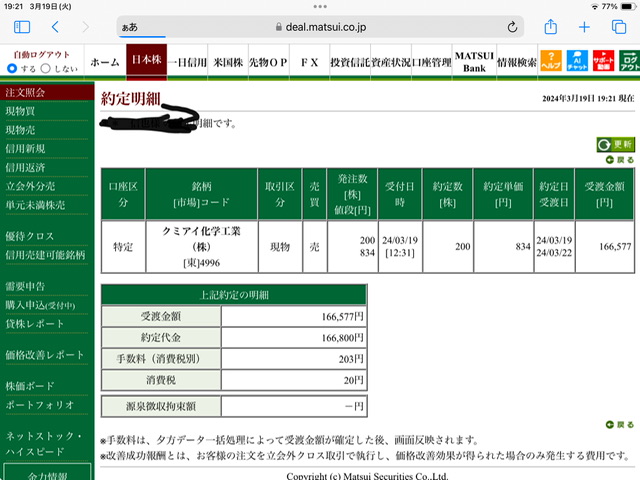
Task: Click the Wi-Fi status icon
Action: [x=595, y=7]
